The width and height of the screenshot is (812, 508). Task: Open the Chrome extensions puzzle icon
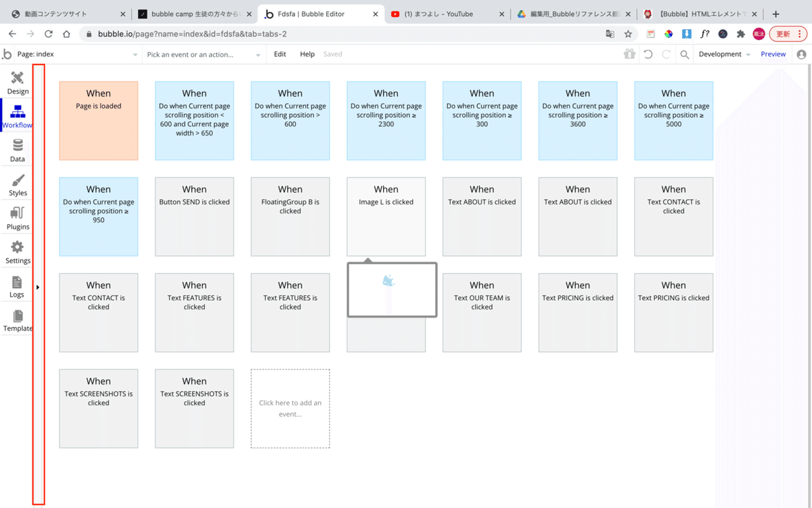(741, 34)
